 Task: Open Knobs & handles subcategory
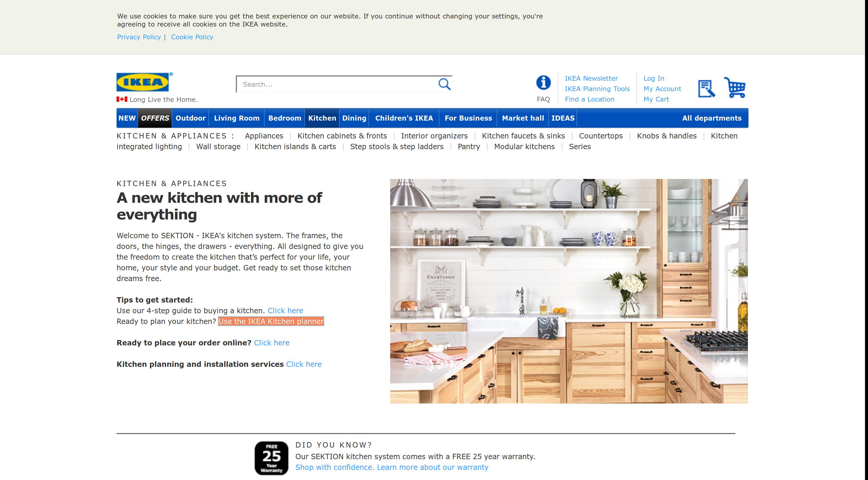pyautogui.click(x=666, y=136)
